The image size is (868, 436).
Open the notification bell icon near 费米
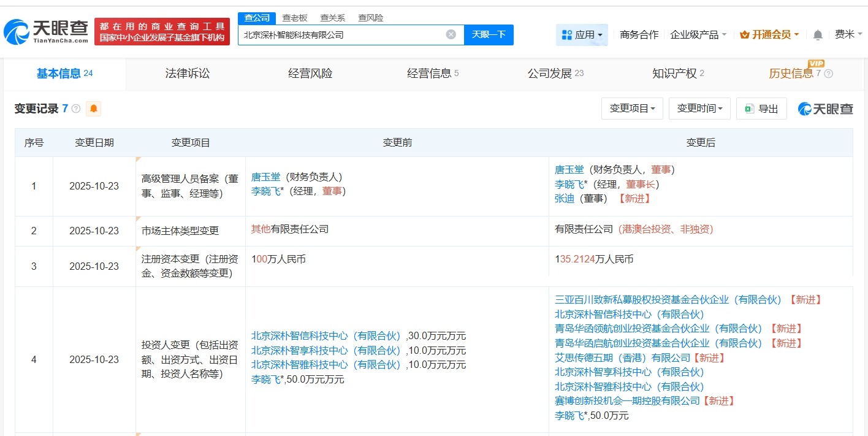point(817,35)
